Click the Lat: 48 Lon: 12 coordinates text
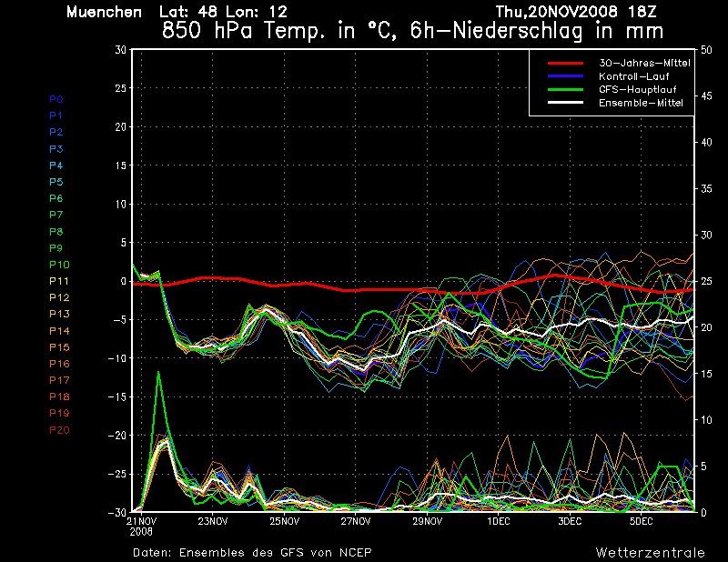The image size is (728, 562). [x=223, y=12]
